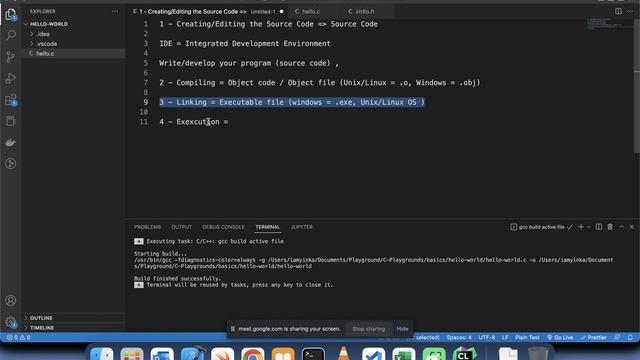Open the Explorer view in the activity bar
Screen dimensions: 640x360
click(x=11, y=15)
